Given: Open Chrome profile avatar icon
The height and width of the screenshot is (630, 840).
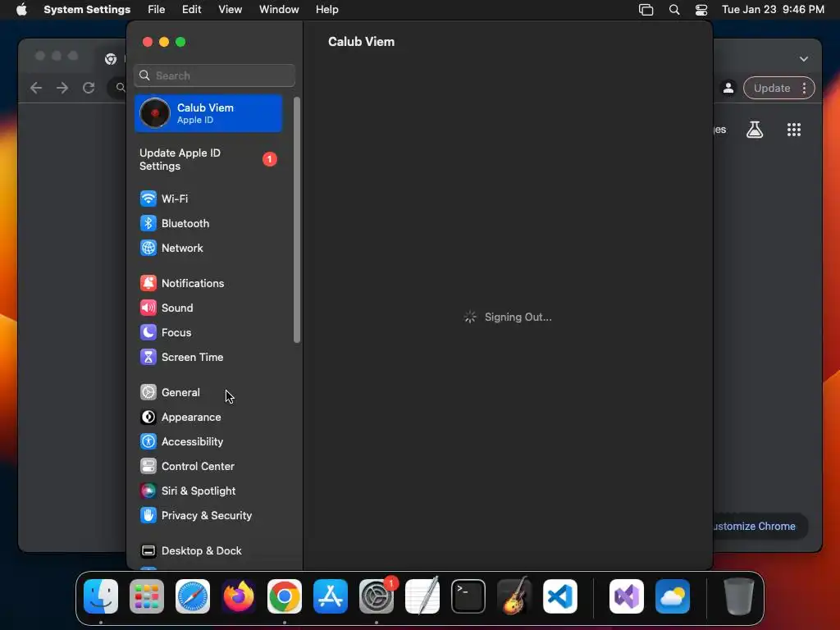Looking at the screenshot, I should click(728, 89).
